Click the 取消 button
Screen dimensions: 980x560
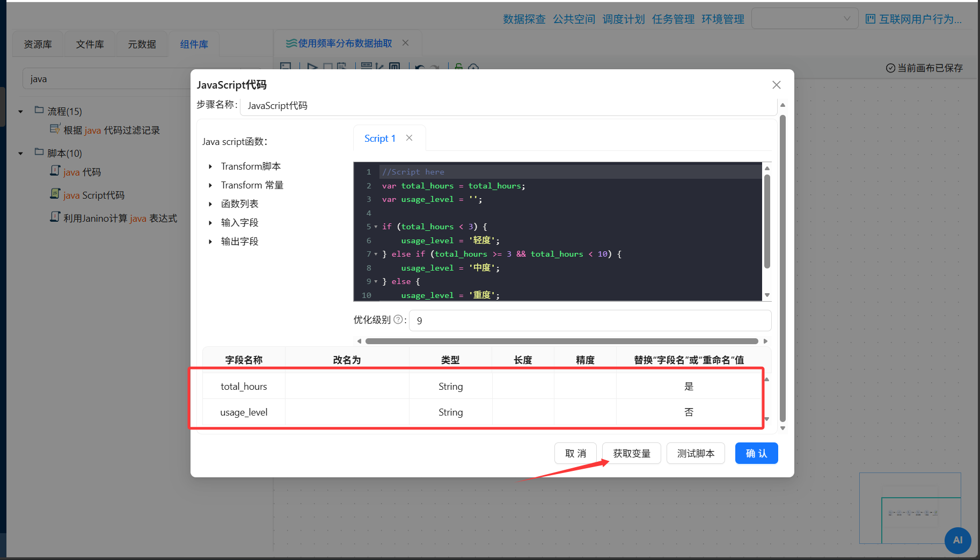(x=575, y=453)
